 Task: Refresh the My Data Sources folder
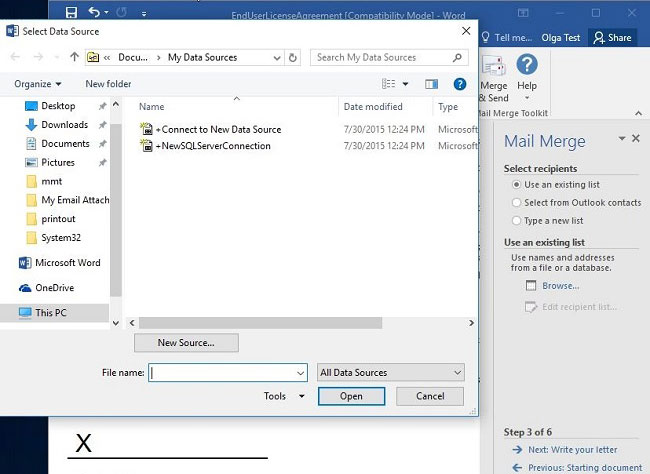[x=293, y=57]
